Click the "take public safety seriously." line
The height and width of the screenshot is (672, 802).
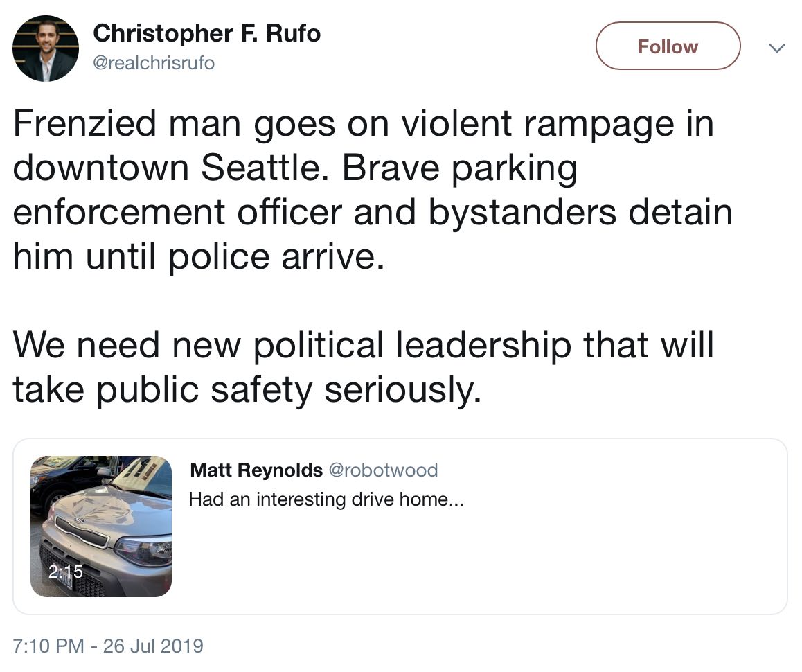click(247, 389)
